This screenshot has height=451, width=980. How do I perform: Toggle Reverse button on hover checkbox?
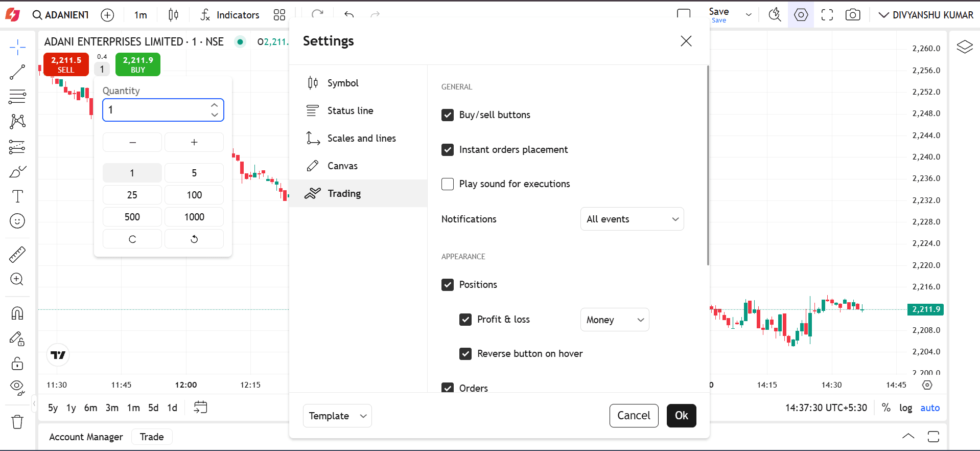[465, 354]
